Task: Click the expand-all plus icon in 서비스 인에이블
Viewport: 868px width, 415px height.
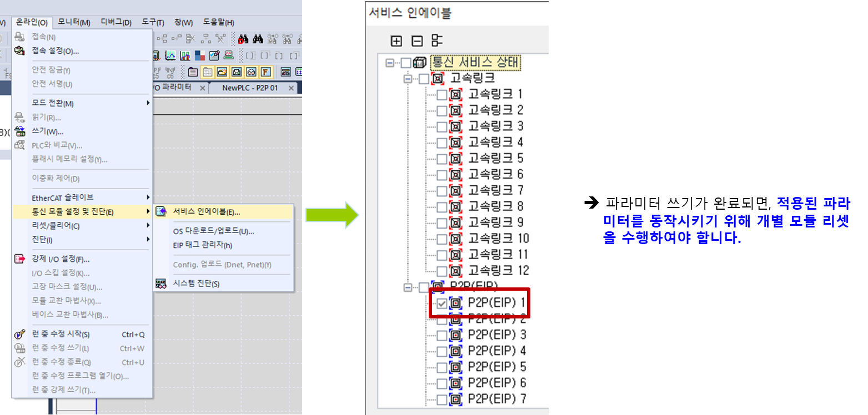Action: pos(397,41)
